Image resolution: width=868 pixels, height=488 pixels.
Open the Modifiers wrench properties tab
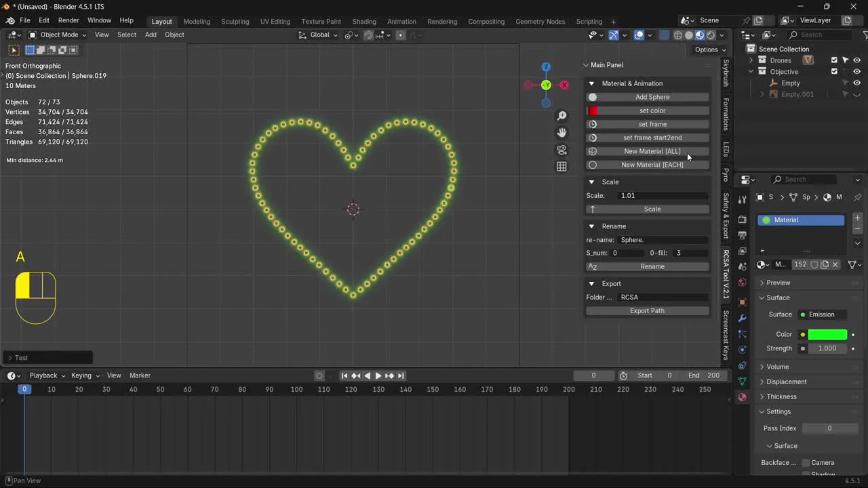click(x=742, y=318)
